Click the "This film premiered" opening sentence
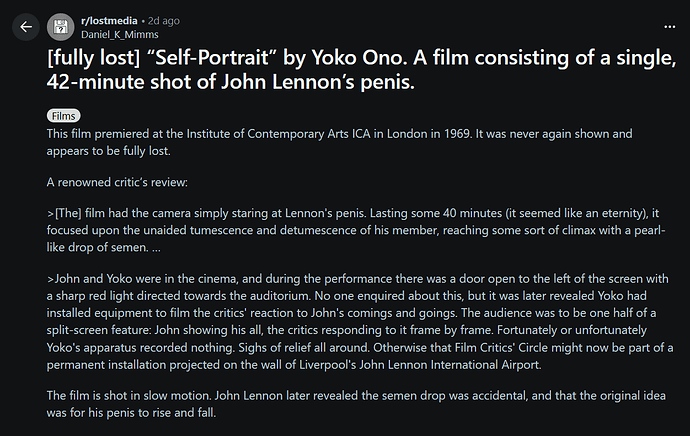Viewport: 690px width, 436px height. pyautogui.click(x=107, y=133)
